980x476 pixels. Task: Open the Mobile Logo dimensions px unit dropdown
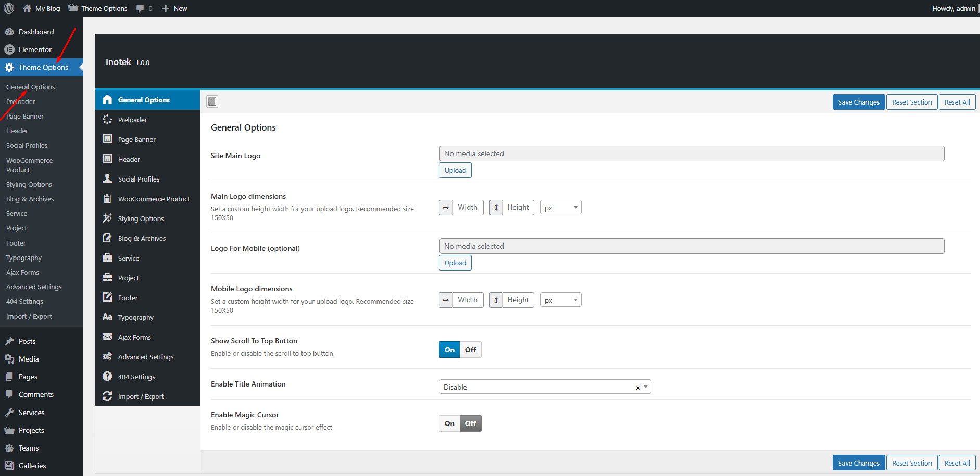click(x=561, y=300)
